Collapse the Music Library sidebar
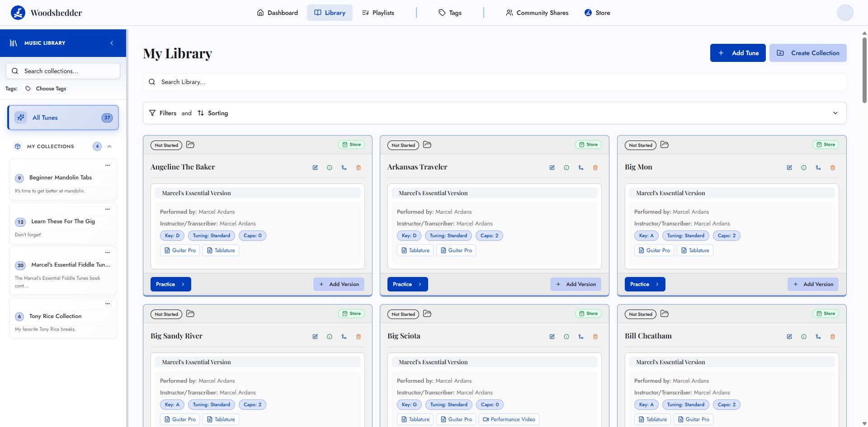 (x=112, y=43)
